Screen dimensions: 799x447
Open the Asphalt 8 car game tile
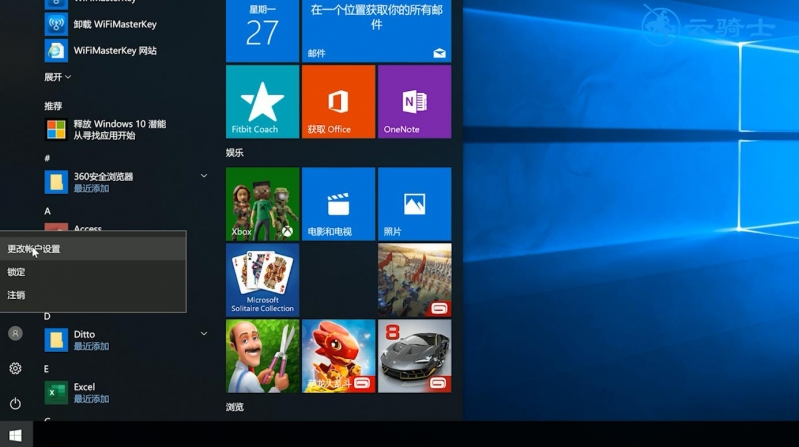coord(414,356)
